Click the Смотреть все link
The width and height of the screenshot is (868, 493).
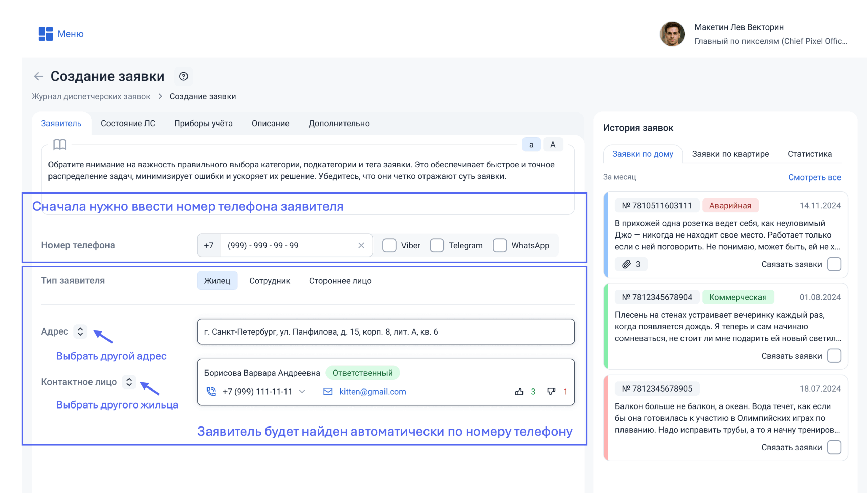click(x=814, y=177)
